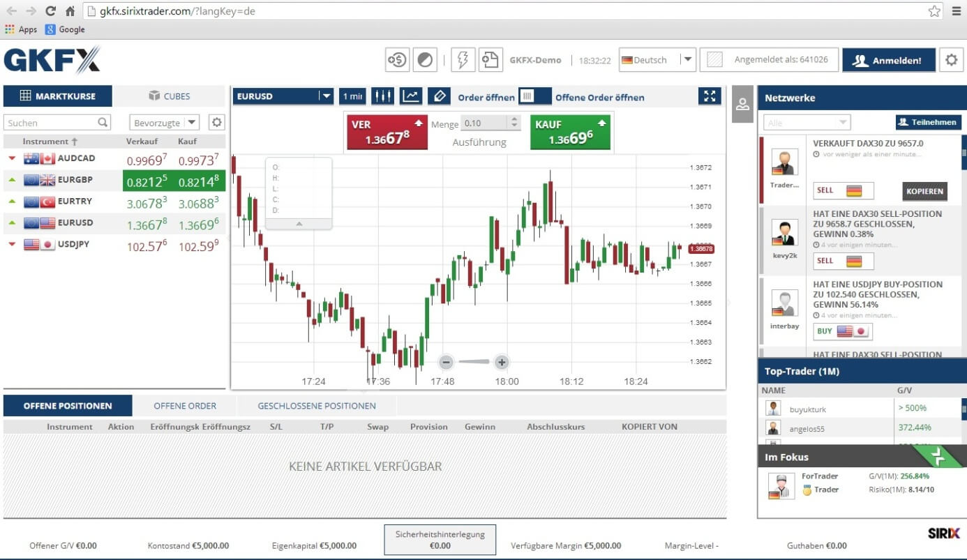Open the 1 min timeframe selector
The width and height of the screenshot is (967, 560).
click(352, 96)
